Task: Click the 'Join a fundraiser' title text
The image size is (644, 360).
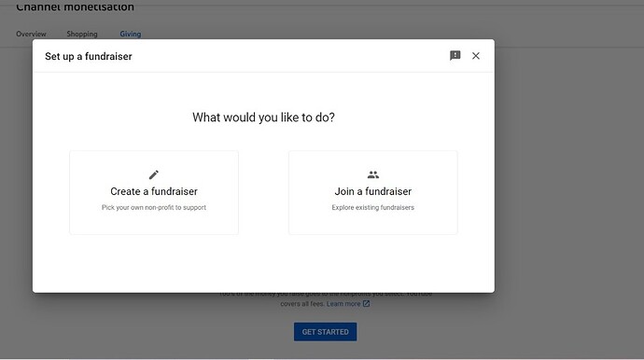Action: (373, 191)
